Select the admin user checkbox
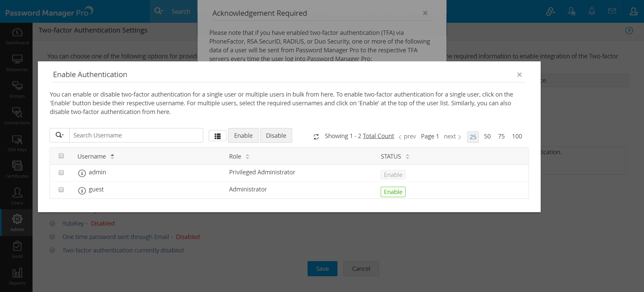Screen dimensions: 644x292 pos(61,173)
